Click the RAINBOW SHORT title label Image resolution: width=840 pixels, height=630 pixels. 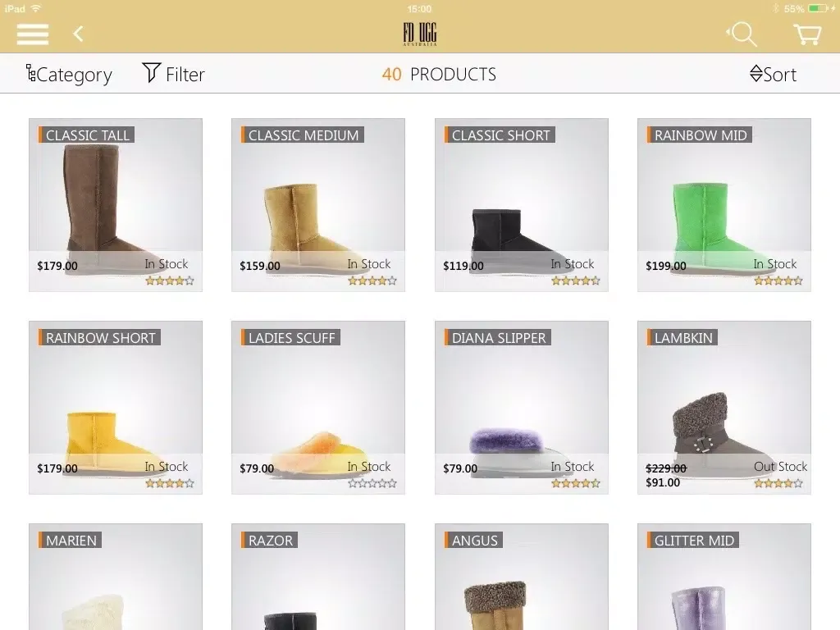(x=99, y=337)
